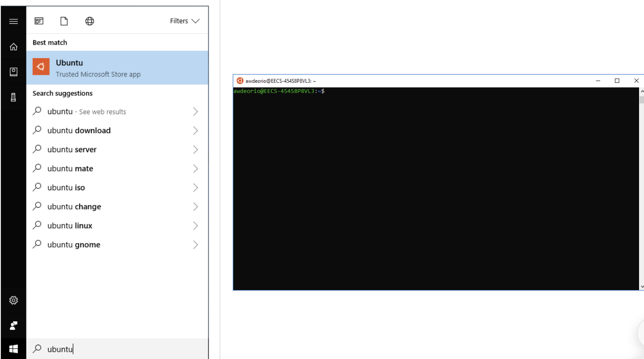This screenshot has height=359, width=644.
Task: Click the orange Ubuntu app icon under Best match
Action: pos(41,66)
